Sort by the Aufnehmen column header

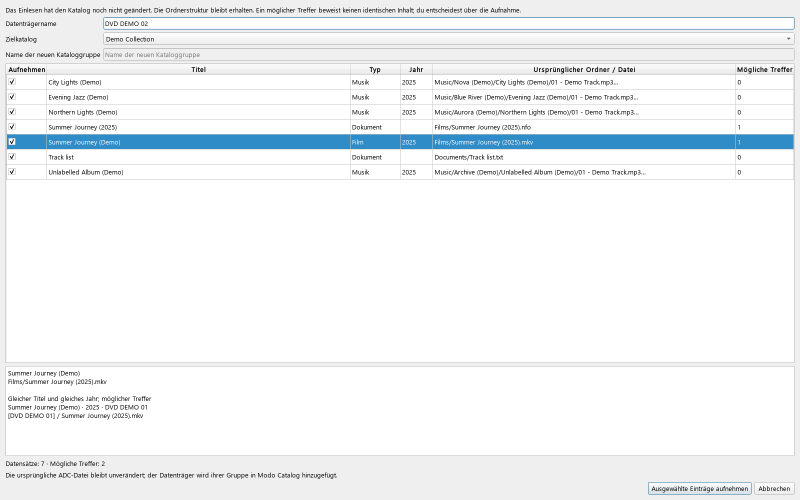pos(27,69)
